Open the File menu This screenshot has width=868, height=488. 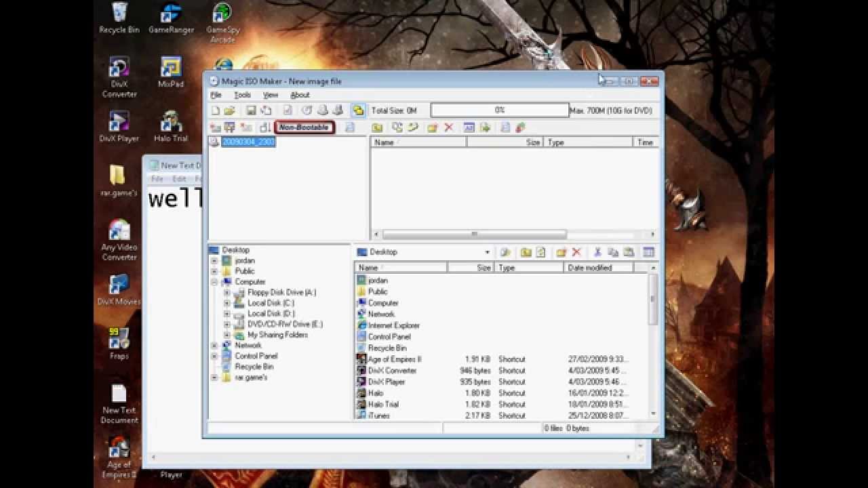[x=216, y=95]
